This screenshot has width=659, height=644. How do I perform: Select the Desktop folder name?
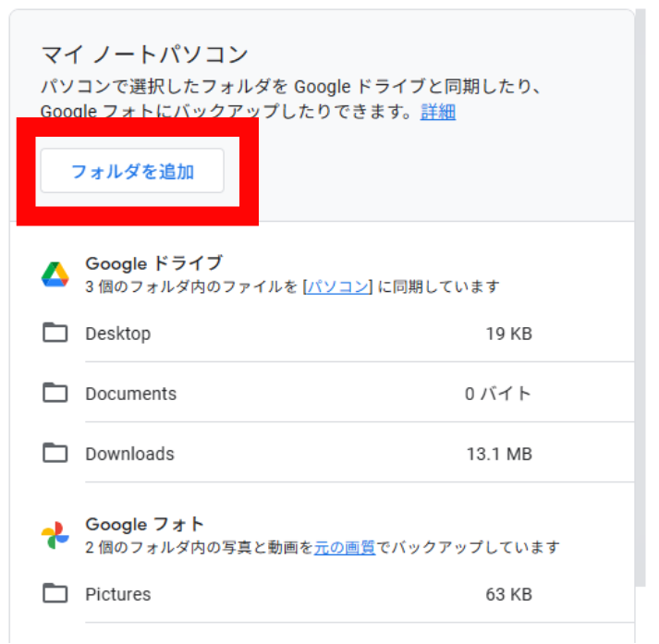click(x=118, y=334)
